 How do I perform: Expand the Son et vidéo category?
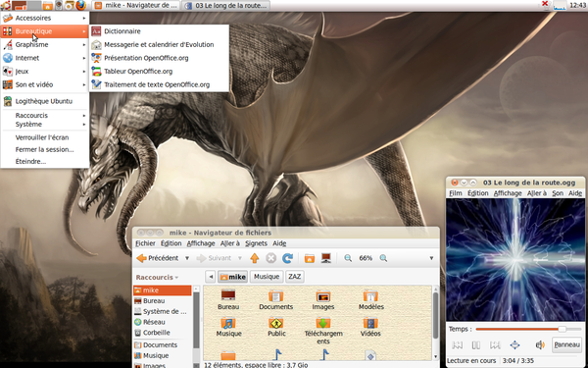[45, 84]
